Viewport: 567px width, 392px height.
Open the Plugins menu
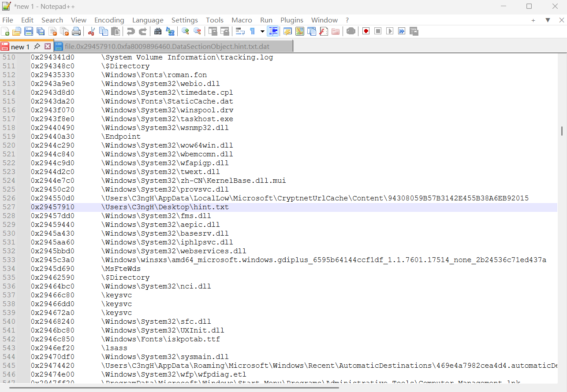(291, 20)
